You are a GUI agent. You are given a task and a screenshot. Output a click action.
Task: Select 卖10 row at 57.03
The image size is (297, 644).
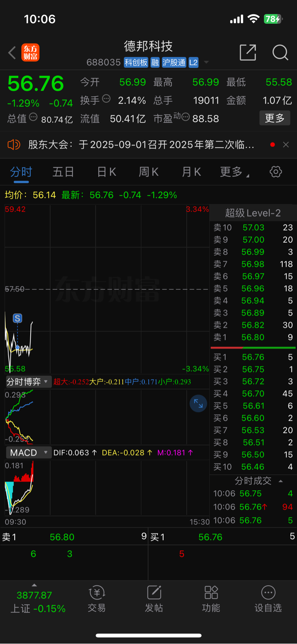click(253, 228)
